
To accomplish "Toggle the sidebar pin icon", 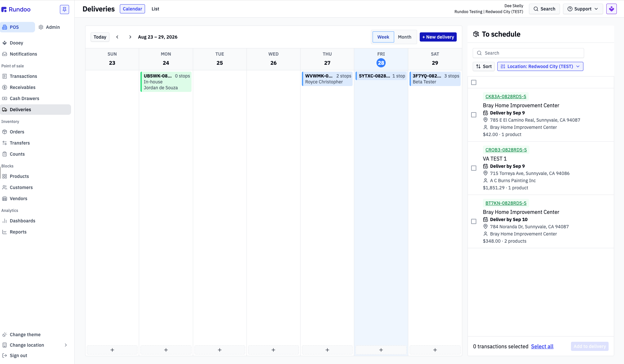I will (64, 9).
